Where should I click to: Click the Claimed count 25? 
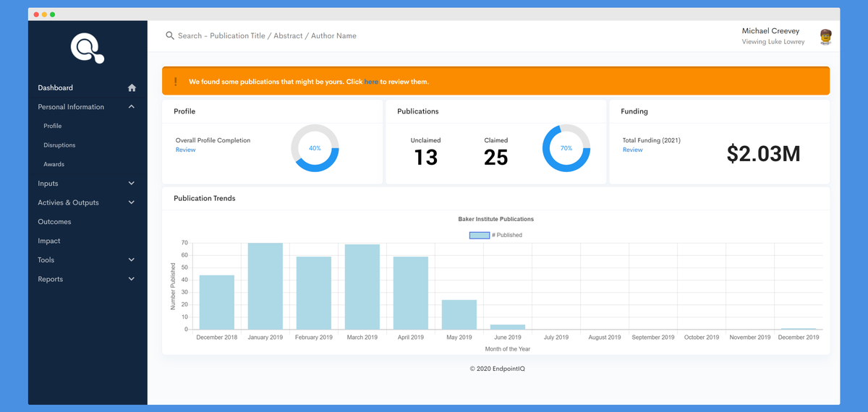496,157
